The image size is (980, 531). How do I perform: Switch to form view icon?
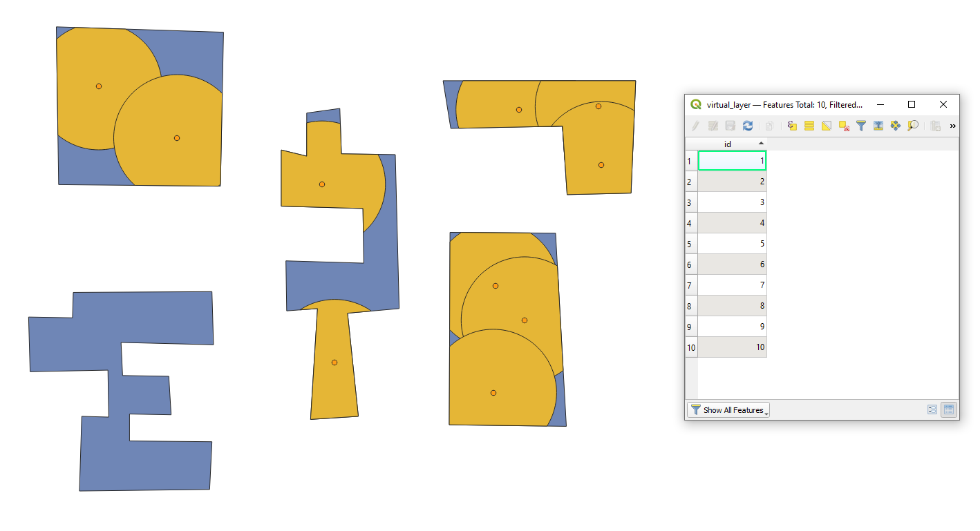click(x=932, y=409)
